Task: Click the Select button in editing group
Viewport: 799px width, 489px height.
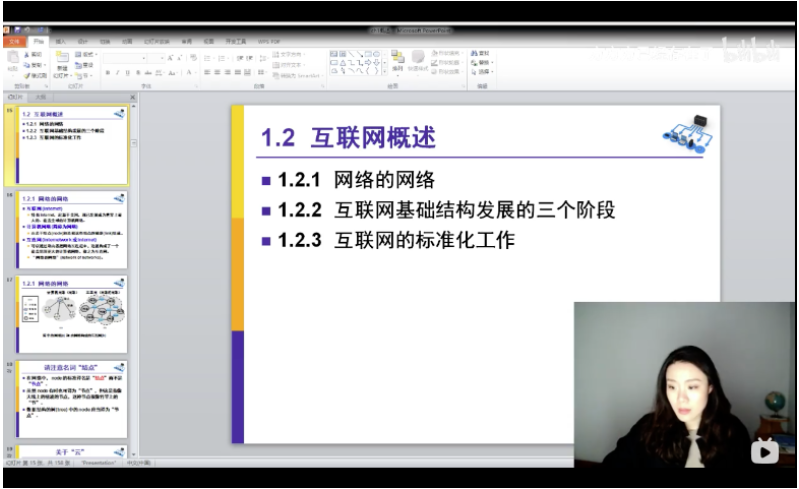Action: tap(482, 72)
